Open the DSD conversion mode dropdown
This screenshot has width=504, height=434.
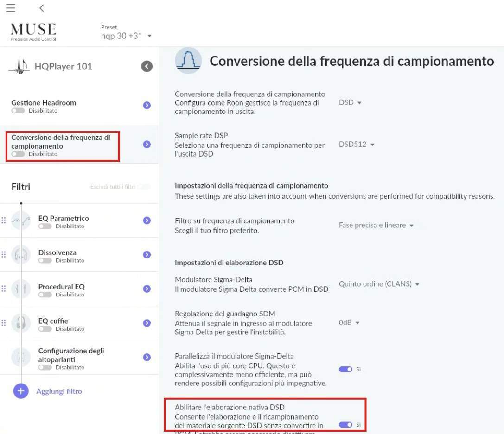tap(350, 102)
